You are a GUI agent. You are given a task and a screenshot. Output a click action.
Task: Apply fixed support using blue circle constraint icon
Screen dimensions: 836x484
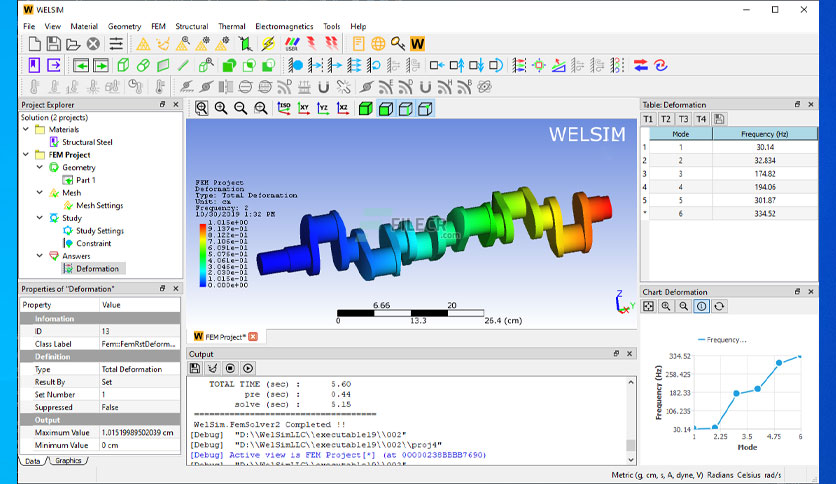[296, 65]
